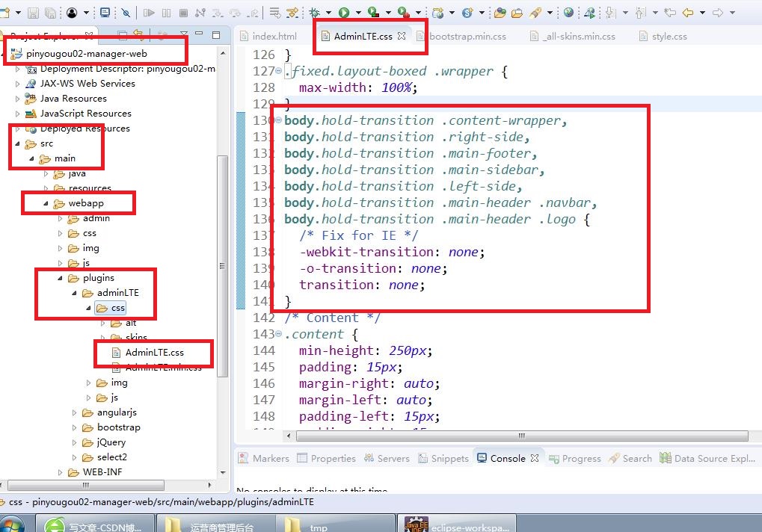
Task: Select the jQuery folder in the tree
Action: [x=104, y=442]
